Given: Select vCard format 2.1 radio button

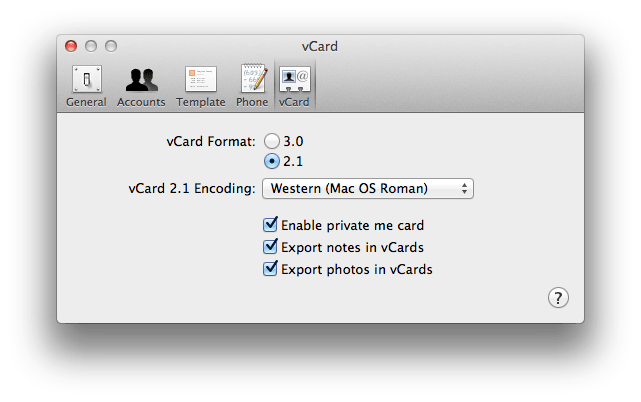Looking at the screenshot, I should point(271,161).
